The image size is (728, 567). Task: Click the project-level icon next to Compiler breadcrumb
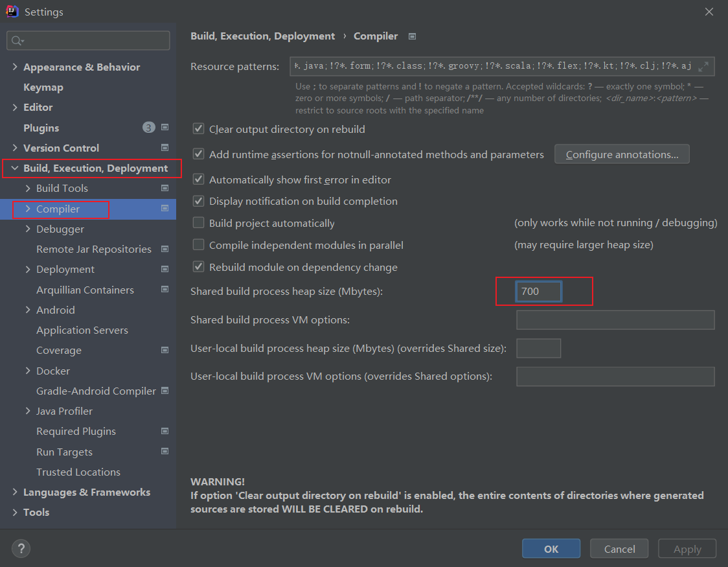pos(412,36)
